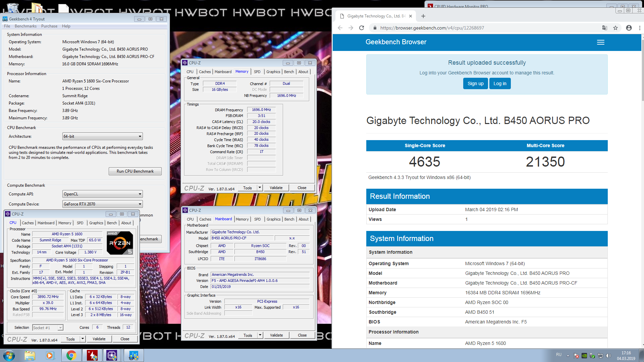
Task: Click the Multi-Core score 21350
Action: 545,162
